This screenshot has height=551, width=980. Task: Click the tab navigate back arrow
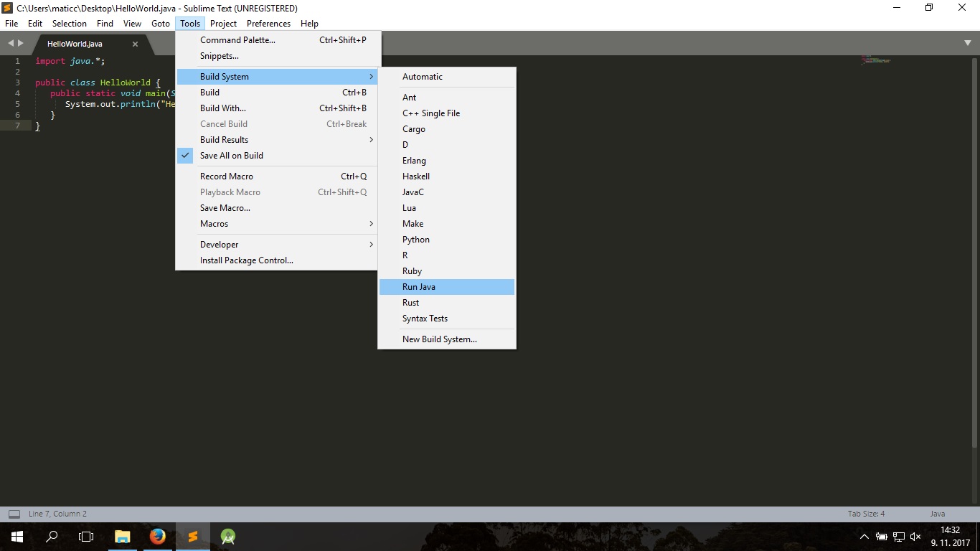click(11, 44)
